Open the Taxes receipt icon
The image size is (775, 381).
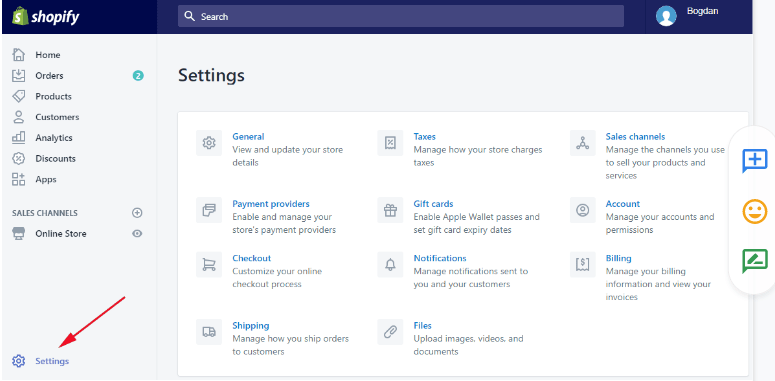coord(390,143)
